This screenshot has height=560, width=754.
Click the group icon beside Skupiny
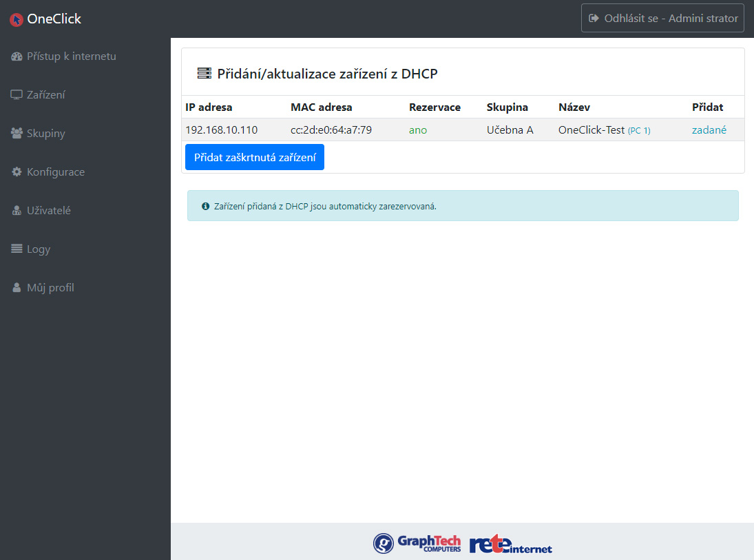coord(17,133)
